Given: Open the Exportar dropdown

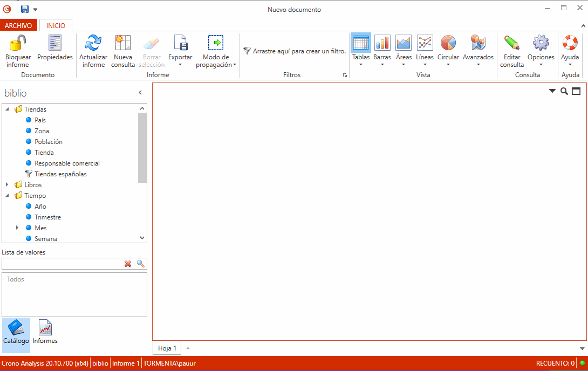Looking at the screenshot, I should (180, 51).
